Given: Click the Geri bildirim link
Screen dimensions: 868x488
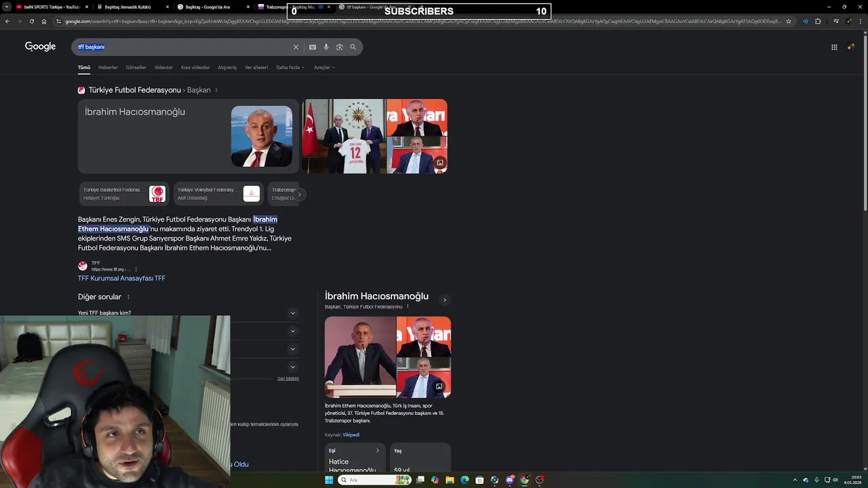Looking at the screenshot, I should point(288,378).
